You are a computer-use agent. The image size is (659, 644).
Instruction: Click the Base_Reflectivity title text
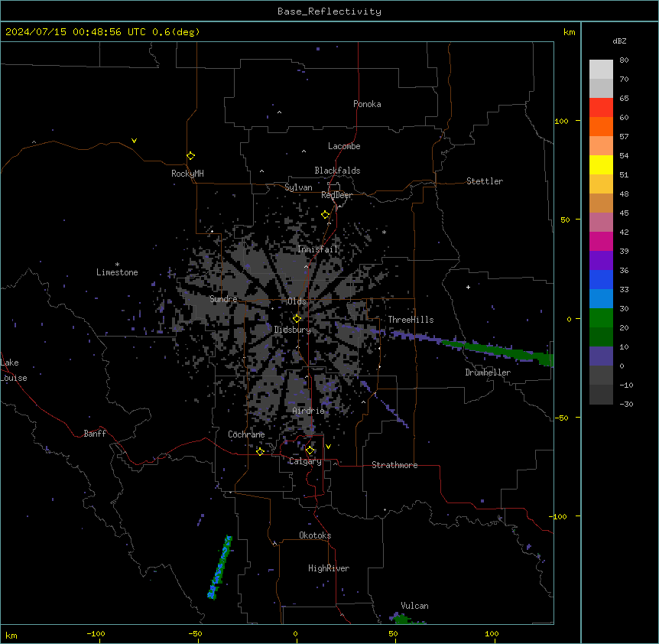tap(329, 11)
